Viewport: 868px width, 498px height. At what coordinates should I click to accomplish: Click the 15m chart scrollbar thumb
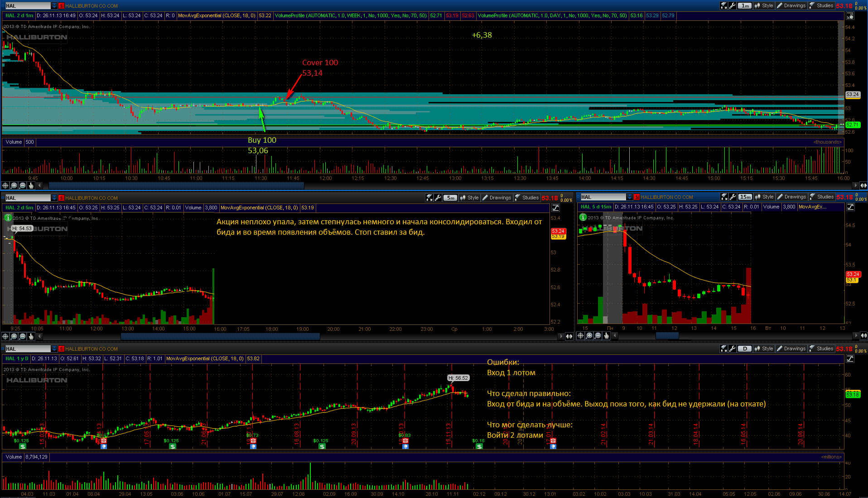(667, 336)
